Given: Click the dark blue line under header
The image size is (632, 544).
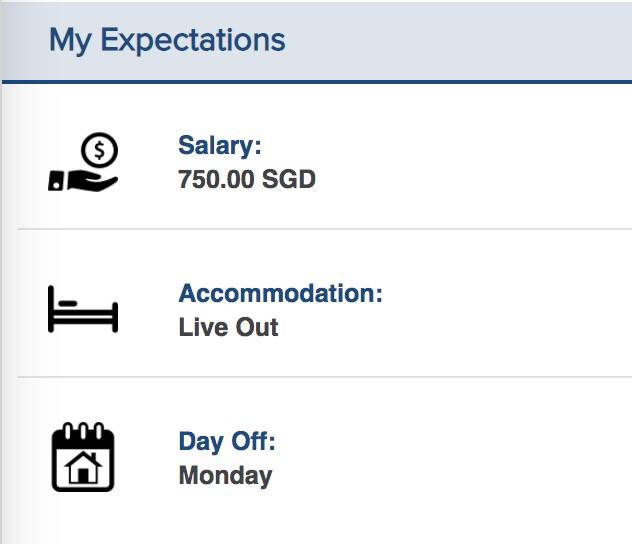Looking at the screenshot, I should 320,81.
